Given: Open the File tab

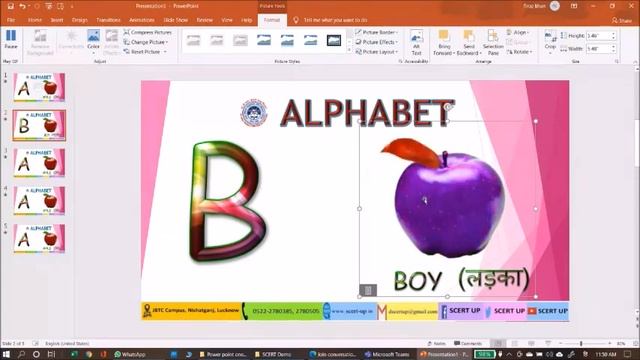Looking at the screenshot, I should 11,20.
